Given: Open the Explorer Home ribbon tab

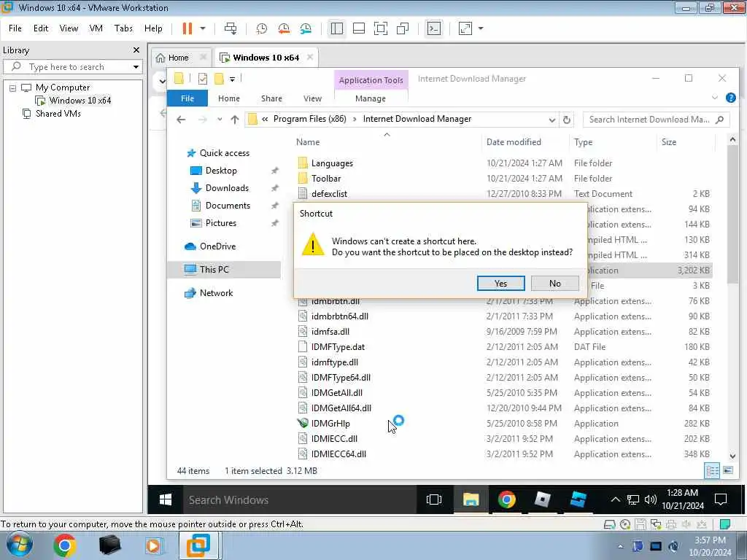Looking at the screenshot, I should coord(228,98).
